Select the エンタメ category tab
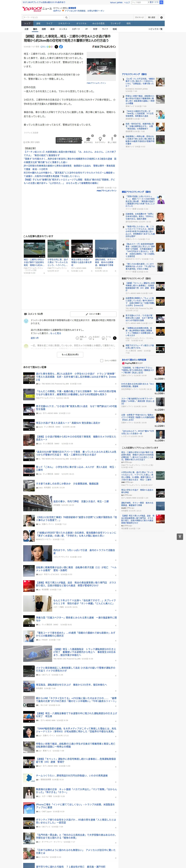186x868 pixels. 63,29
